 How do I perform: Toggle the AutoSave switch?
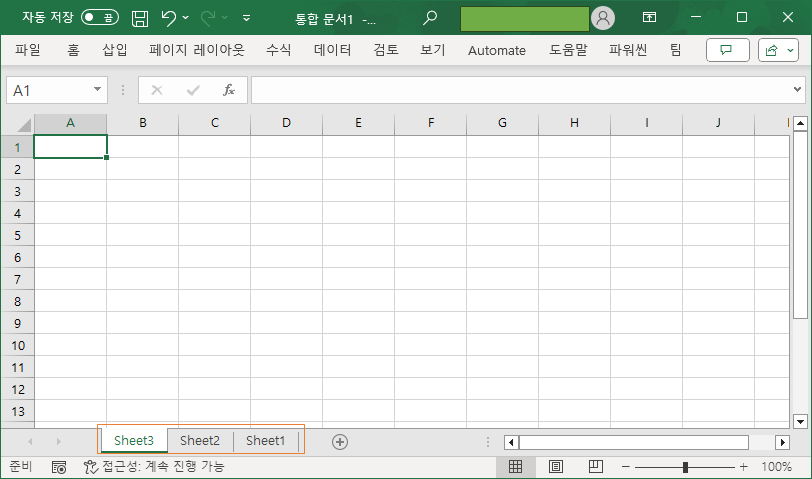(100, 18)
